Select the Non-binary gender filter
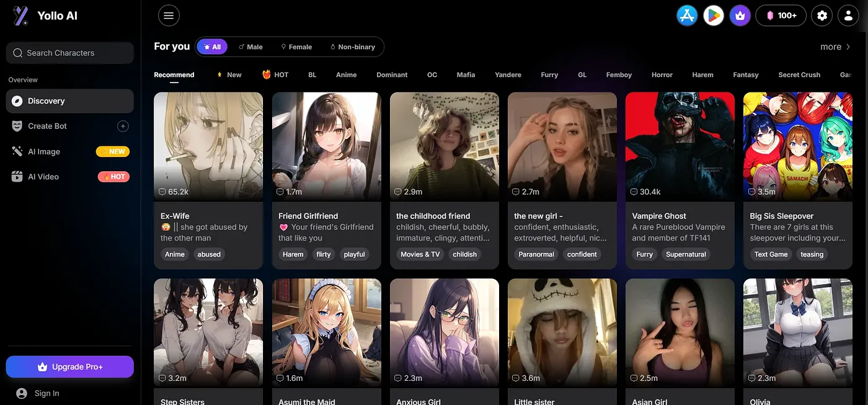868x405 pixels. [352, 47]
